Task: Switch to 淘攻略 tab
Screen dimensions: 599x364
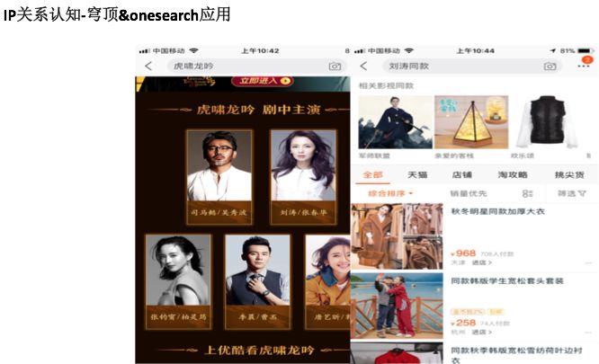Action: click(513, 174)
